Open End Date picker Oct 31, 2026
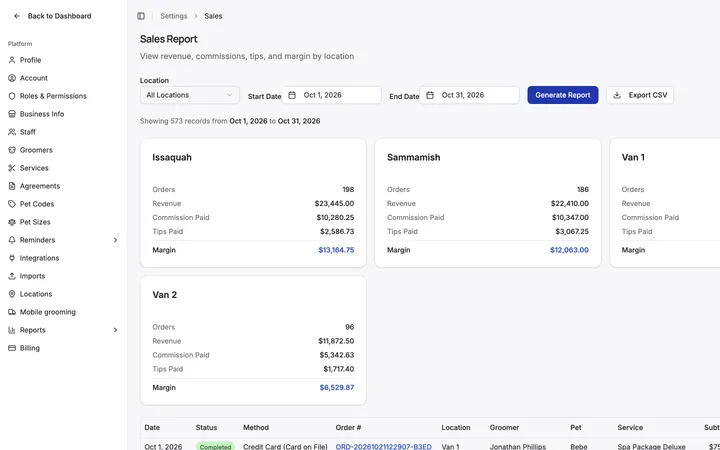This screenshot has width=720, height=450. click(469, 95)
